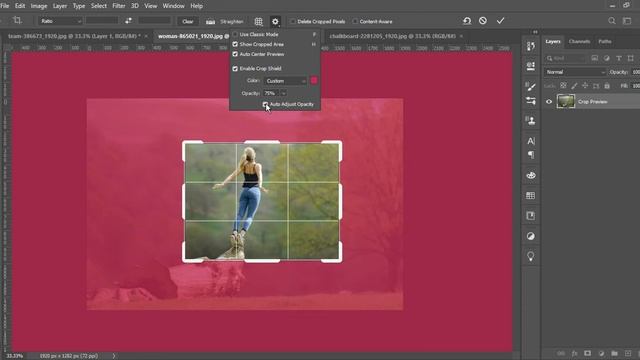
Task: Switch to the Paths tab
Action: [x=605, y=41]
